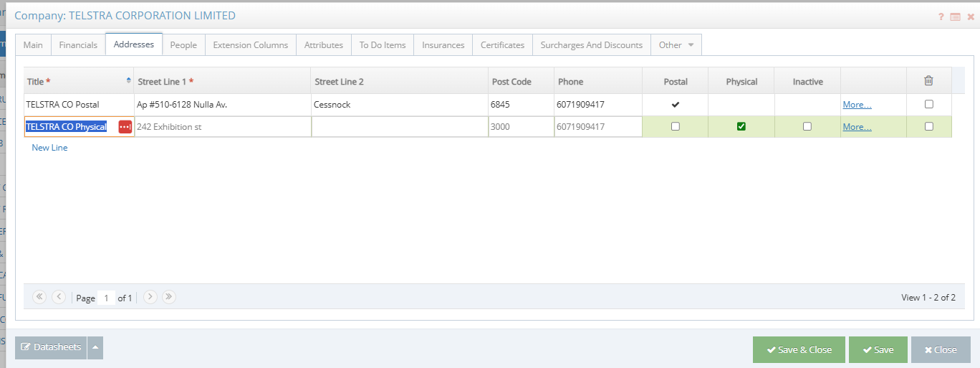This screenshot has height=368, width=980.
Task: Click Physical column header
Action: (741, 81)
